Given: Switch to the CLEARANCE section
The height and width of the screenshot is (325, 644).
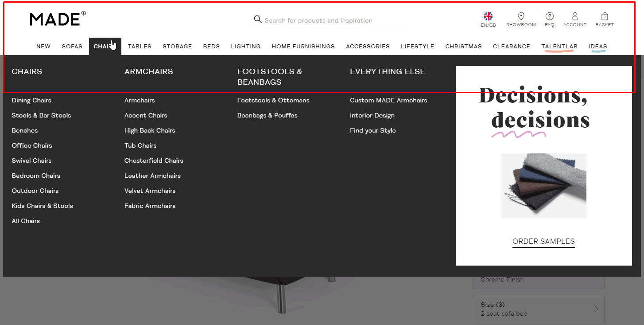Looking at the screenshot, I should 511,46.
